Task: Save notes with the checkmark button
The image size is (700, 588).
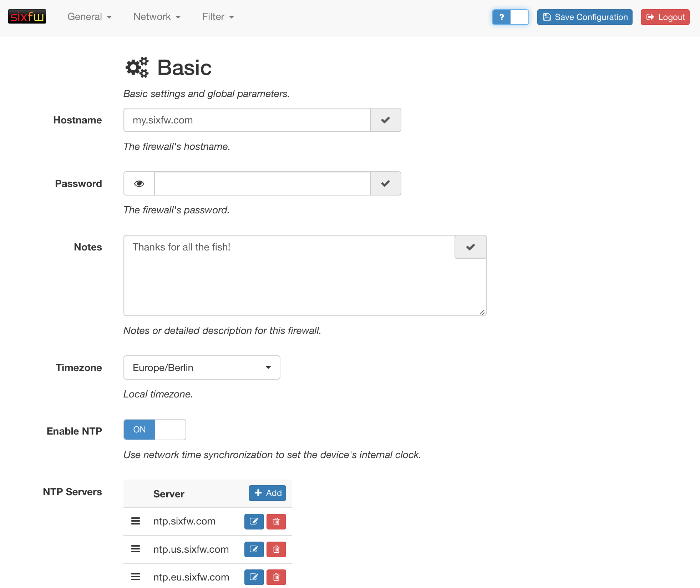Action: pos(470,247)
